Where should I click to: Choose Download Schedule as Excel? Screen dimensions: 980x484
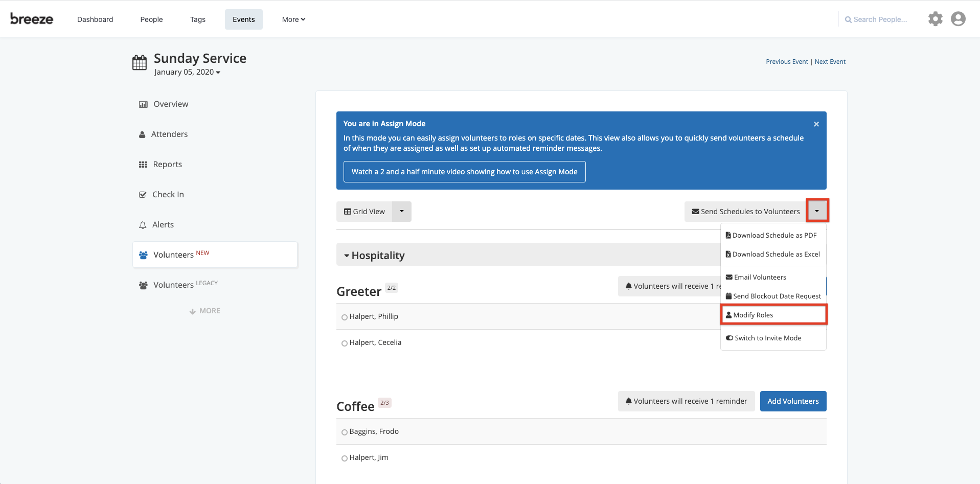pyautogui.click(x=773, y=254)
